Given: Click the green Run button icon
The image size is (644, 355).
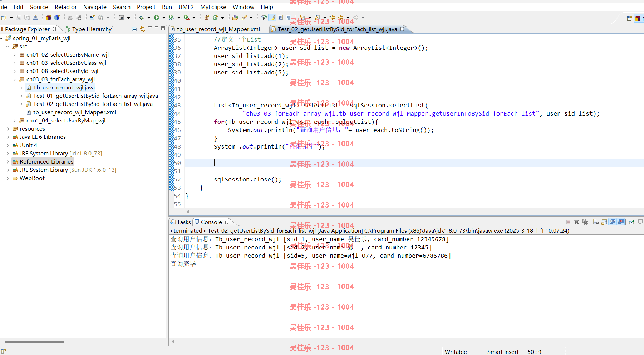Looking at the screenshot, I should pyautogui.click(x=157, y=18).
